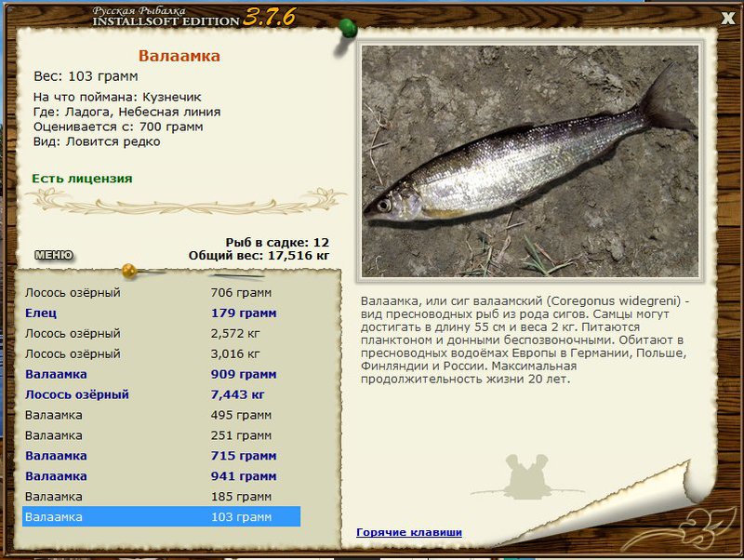The width and height of the screenshot is (744, 560).
Task: Click the frog silhouette icon
Action: [526, 477]
